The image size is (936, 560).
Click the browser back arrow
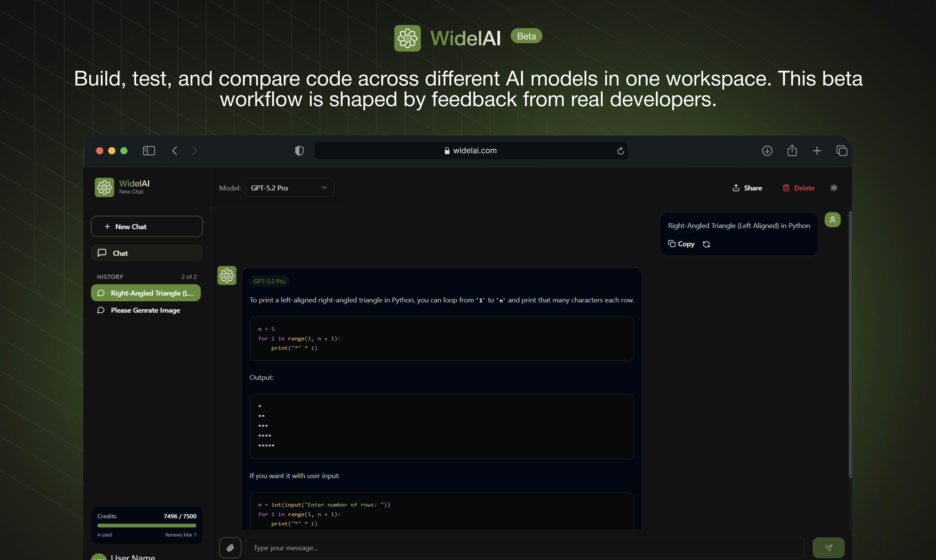pyautogui.click(x=174, y=151)
